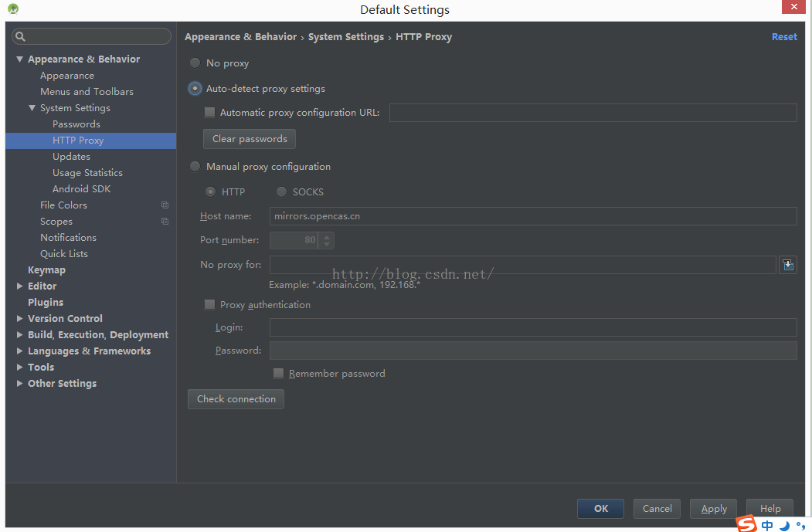Focus the settings search field
Image resolution: width=812 pixels, height=532 pixels.
click(92, 36)
